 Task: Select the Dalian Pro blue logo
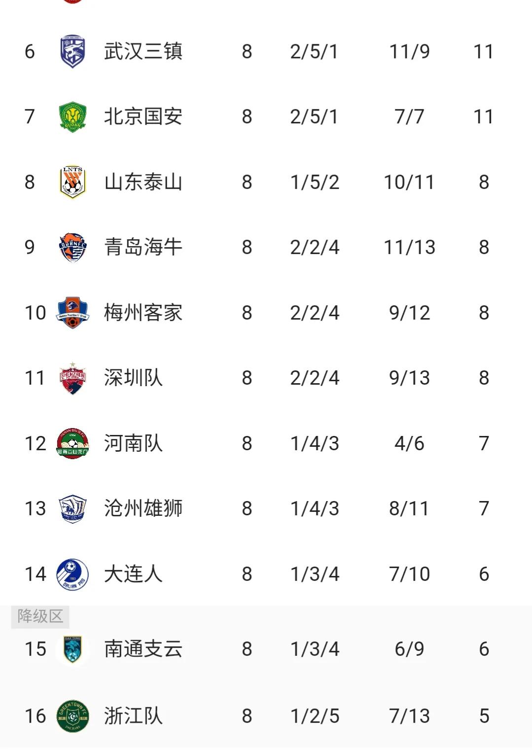(72, 574)
